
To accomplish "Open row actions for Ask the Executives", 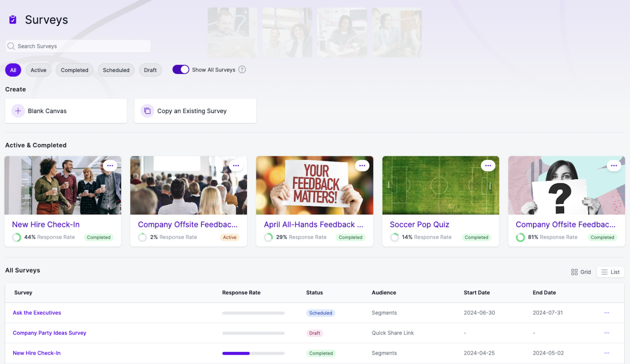I will click(x=607, y=313).
